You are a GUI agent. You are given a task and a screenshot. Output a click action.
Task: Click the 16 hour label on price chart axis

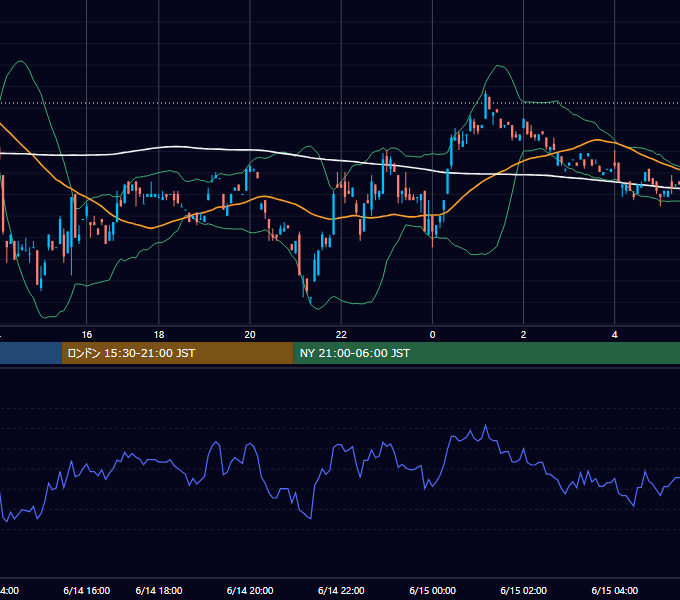click(87, 335)
